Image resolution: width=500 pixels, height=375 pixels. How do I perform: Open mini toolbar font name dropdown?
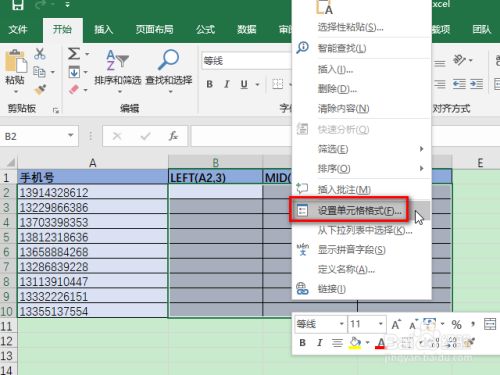(341, 324)
